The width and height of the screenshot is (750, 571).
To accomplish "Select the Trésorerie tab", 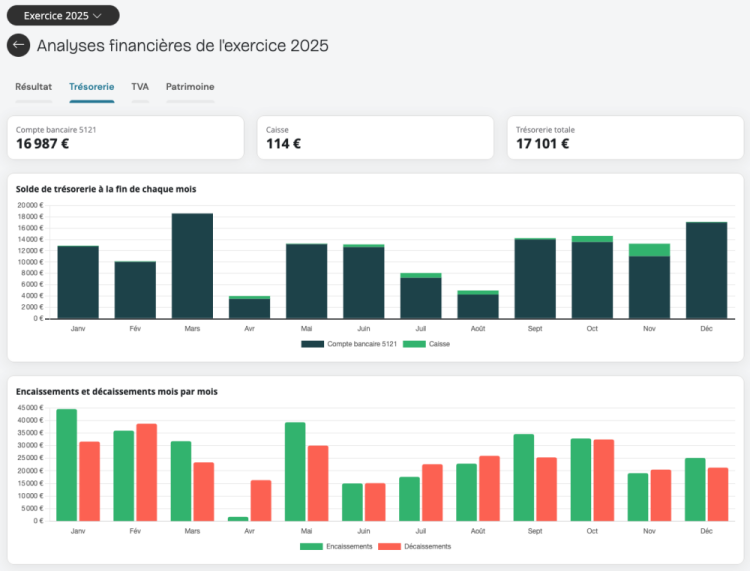I will point(91,87).
